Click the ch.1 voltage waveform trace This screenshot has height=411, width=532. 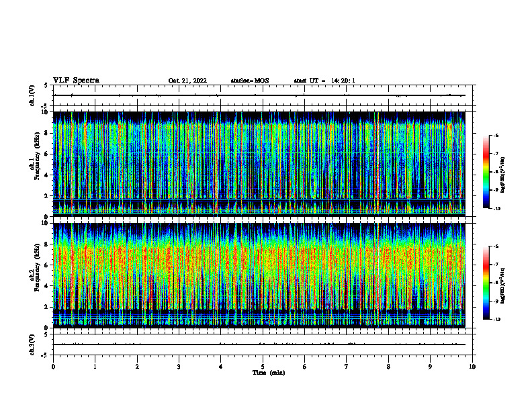coord(259,95)
